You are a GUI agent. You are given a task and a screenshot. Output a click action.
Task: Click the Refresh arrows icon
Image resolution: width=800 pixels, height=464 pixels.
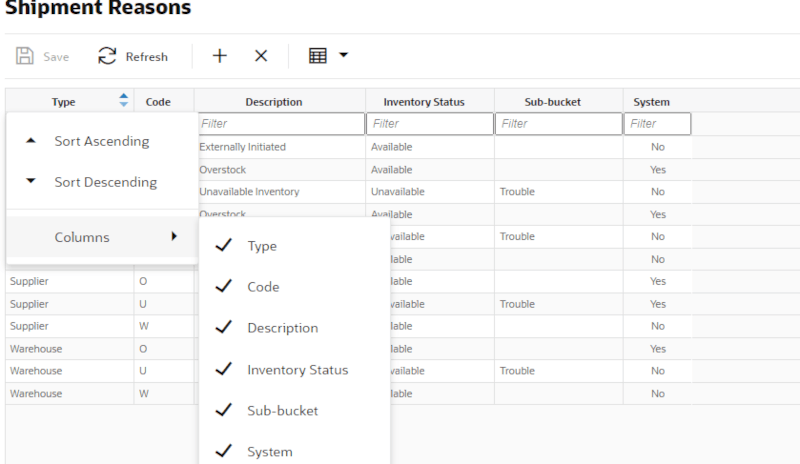107,56
